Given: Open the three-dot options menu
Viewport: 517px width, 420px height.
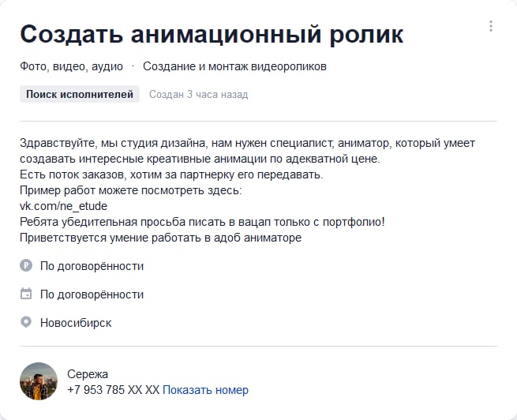Looking at the screenshot, I should pos(491,26).
